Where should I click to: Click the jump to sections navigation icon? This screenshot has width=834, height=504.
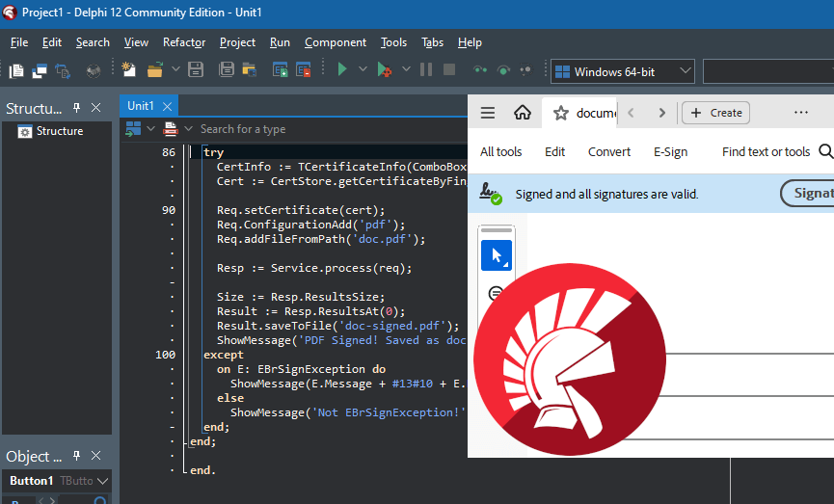(x=133, y=129)
